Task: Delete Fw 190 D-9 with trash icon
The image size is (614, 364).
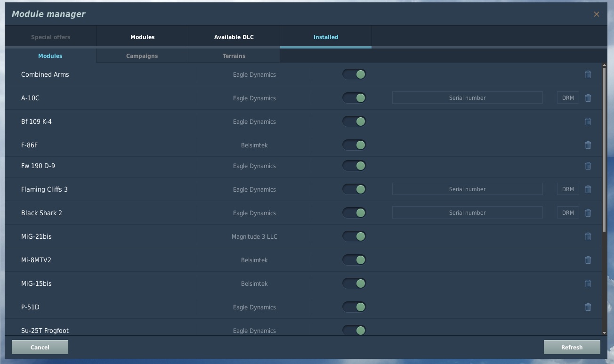Action: [x=588, y=166]
